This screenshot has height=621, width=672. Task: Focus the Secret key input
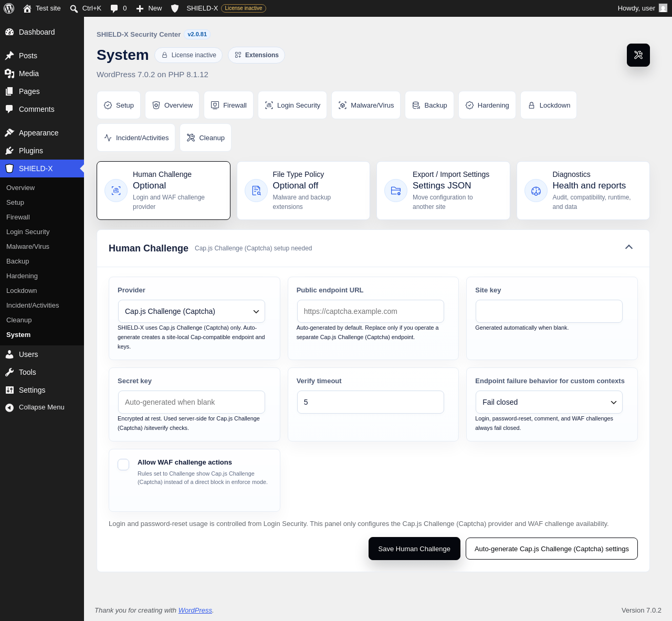[x=192, y=402]
